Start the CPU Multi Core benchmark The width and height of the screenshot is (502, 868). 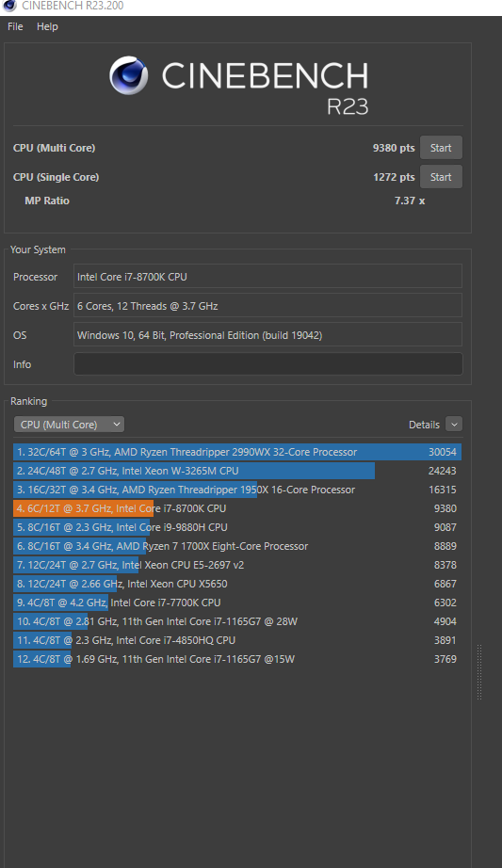[x=441, y=148]
